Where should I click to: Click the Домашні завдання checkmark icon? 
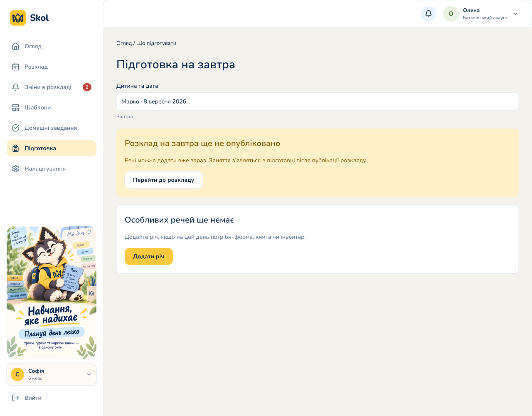(16, 128)
